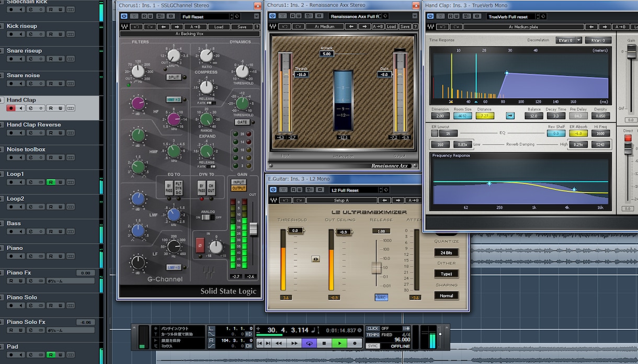
Task: Click the Thresh -16.0 value in Renaissance Axx
Action: point(301,75)
